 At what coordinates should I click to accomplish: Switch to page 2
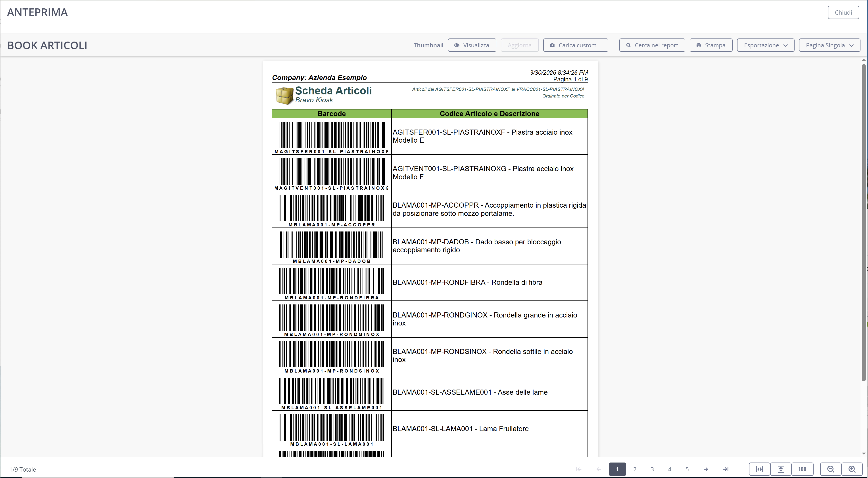tap(635, 469)
